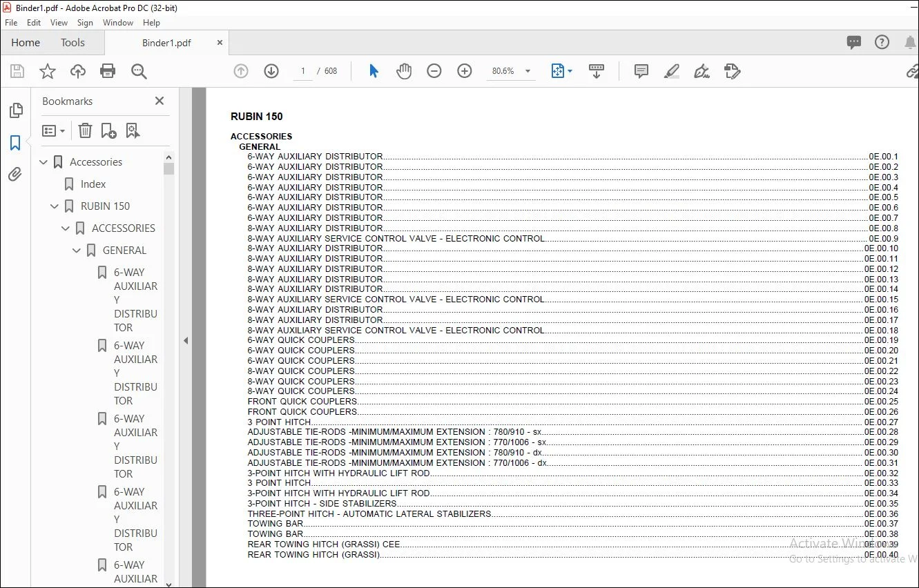Viewport: 919px width, 588px height.
Task: Select the GENERAL bookmark label
Action: click(x=124, y=251)
